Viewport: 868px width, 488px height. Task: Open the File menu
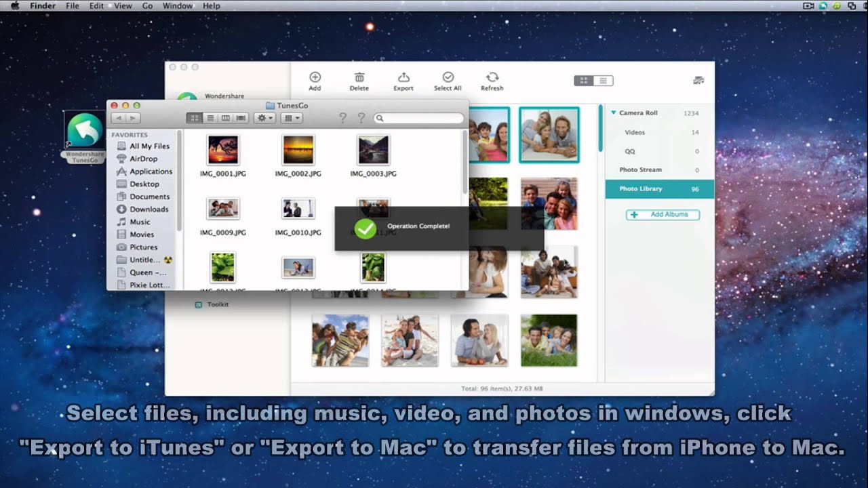[x=73, y=5]
